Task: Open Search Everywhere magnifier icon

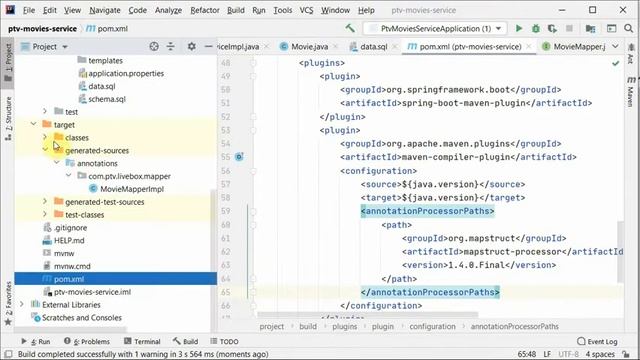Action: click(x=629, y=28)
